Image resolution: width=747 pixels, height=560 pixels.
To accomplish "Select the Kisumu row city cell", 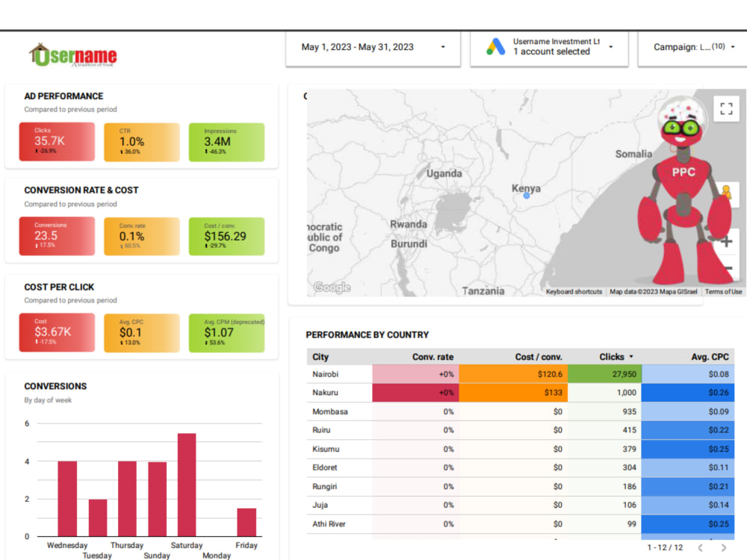I will (340, 449).
